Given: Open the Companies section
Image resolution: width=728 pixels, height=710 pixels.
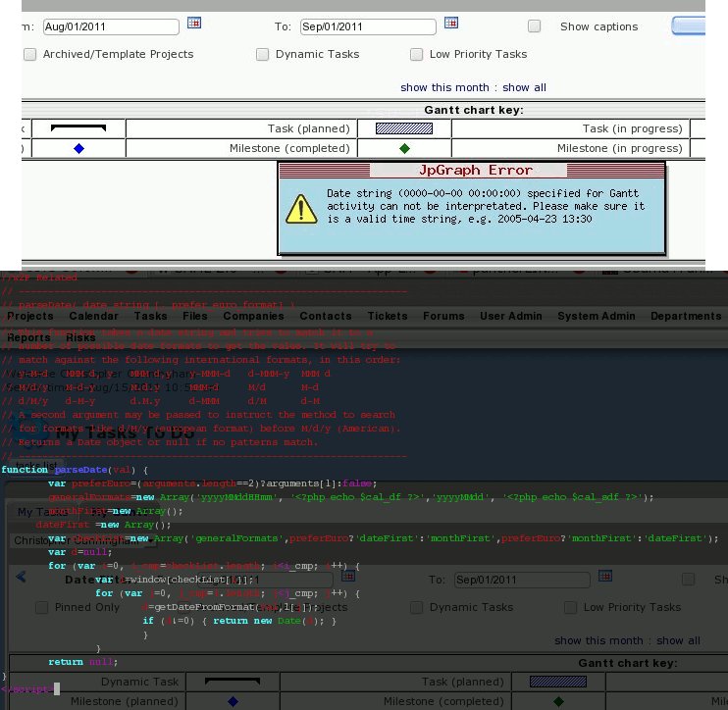Looking at the screenshot, I should pyautogui.click(x=253, y=316).
